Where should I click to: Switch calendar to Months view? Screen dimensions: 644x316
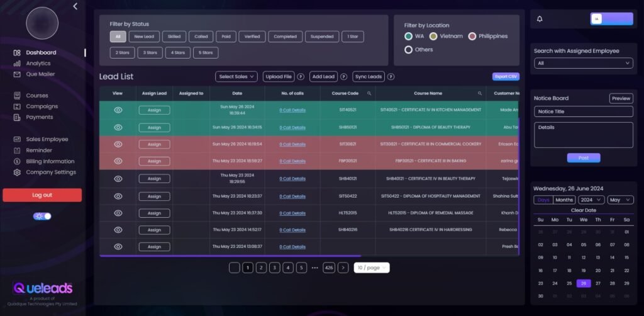[x=564, y=200]
